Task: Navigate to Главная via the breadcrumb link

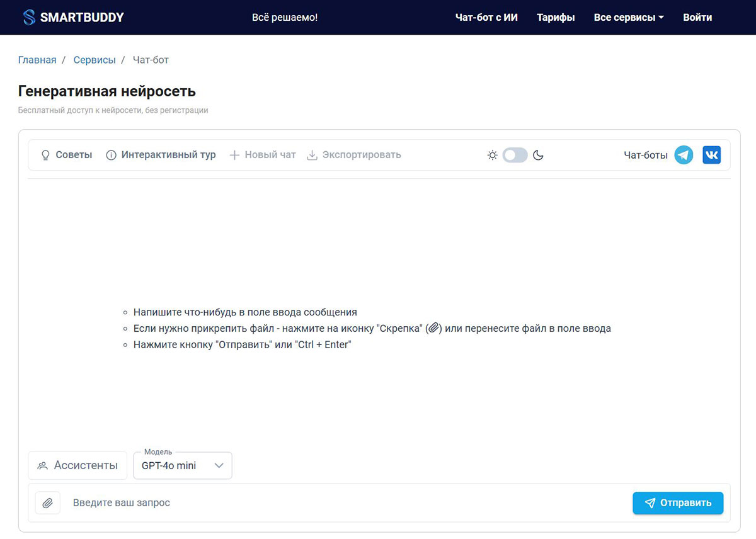Action: [x=37, y=59]
